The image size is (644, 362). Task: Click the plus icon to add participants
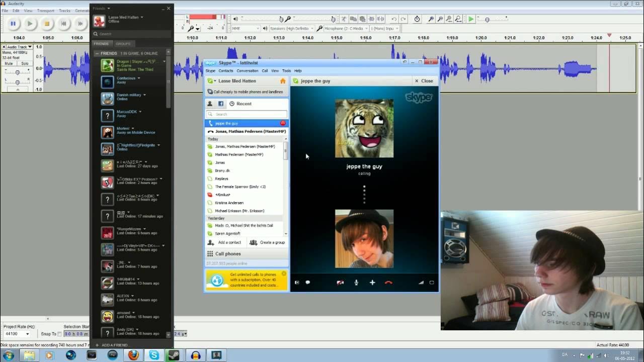pos(372,283)
